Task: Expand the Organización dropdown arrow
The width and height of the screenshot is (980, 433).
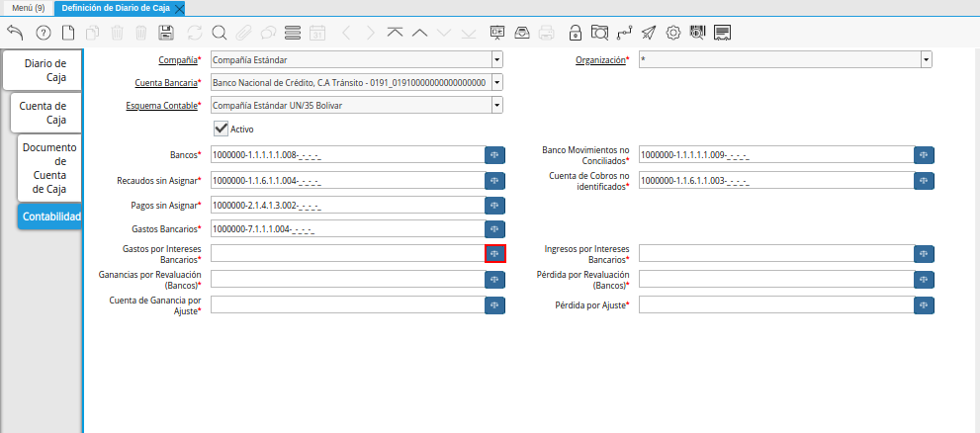Action: [927, 60]
